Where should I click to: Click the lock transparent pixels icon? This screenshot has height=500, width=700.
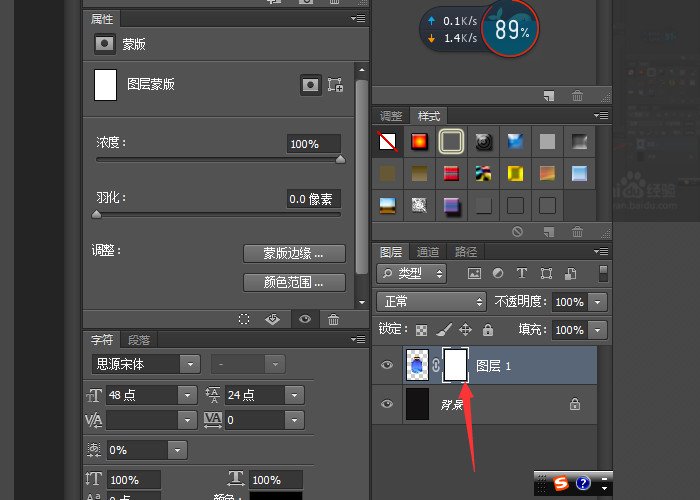click(422, 329)
